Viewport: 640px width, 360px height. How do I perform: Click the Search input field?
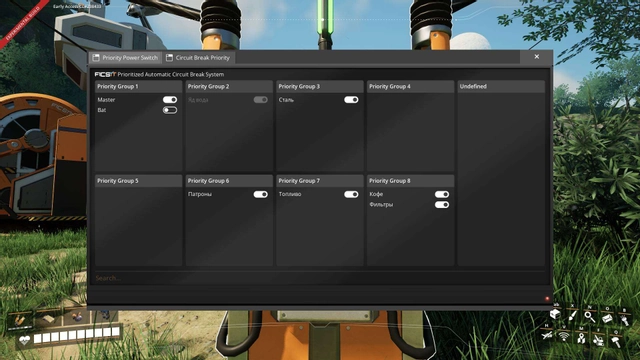coord(320,278)
